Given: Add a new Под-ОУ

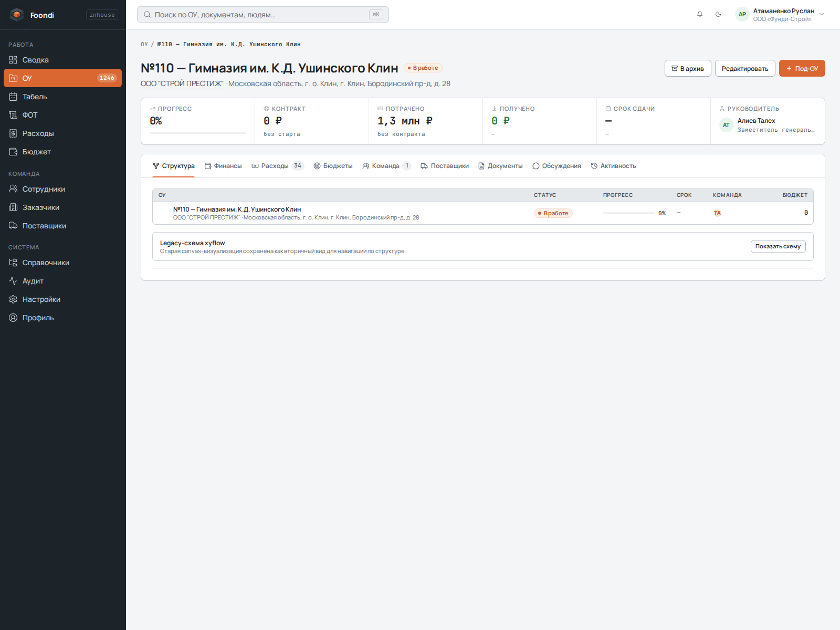Looking at the screenshot, I should [x=802, y=68].
